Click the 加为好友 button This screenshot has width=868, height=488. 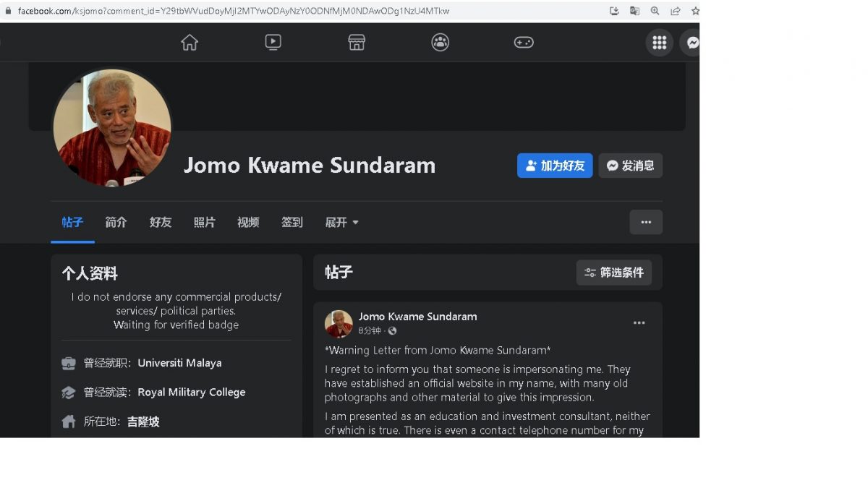[555, 166]
